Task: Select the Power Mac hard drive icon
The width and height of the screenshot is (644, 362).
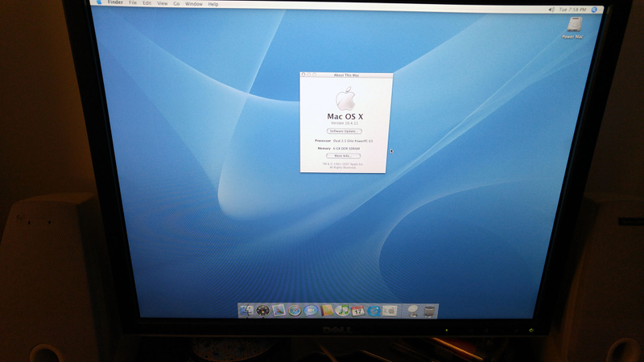Action: point(574,25)
